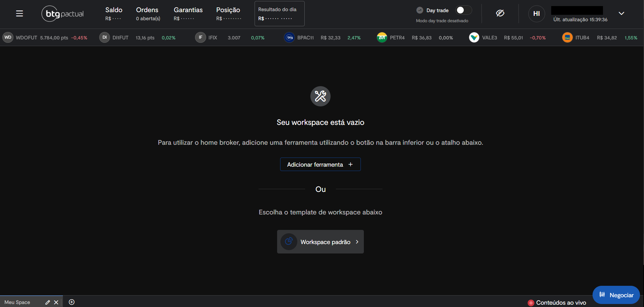644x307 pixels.
Task: Click the HI user avatar
Action: [536, 13]
